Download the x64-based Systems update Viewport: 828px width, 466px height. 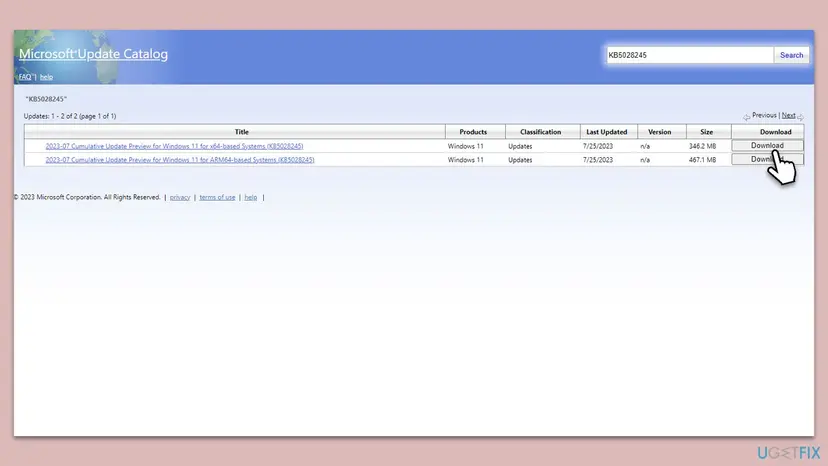click(x=767, y=145)
